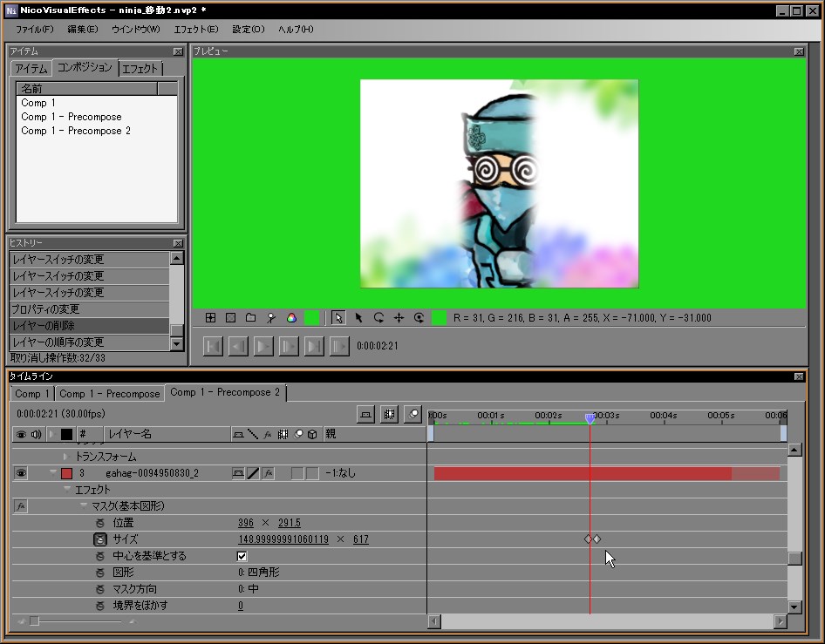The image size is (825, 644).
Task: Toggle the motion blur box on layer 3
Action: 297,473
